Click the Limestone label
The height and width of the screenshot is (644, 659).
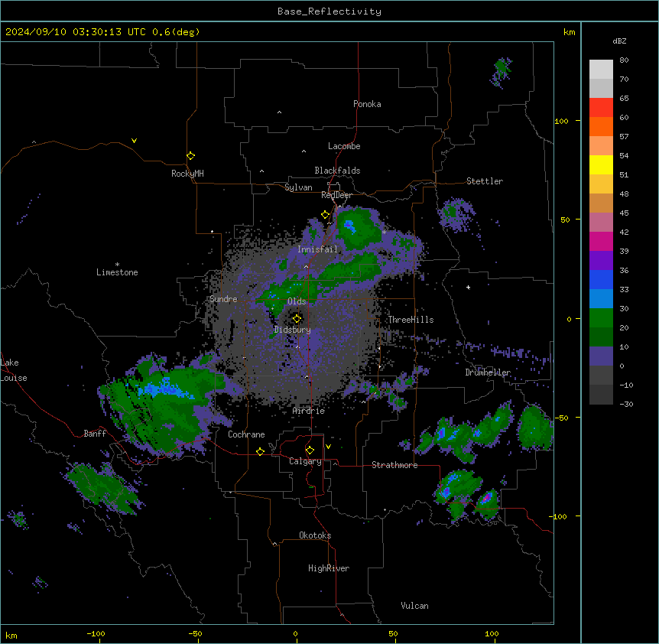coord(117,272)
